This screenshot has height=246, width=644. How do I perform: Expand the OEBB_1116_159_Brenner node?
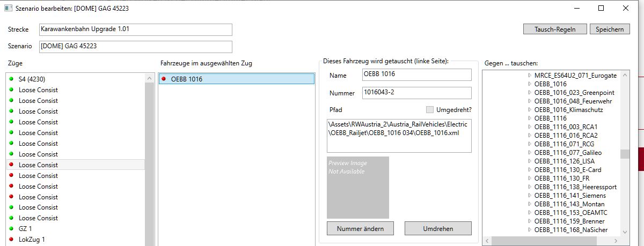(x=529, y=221)
